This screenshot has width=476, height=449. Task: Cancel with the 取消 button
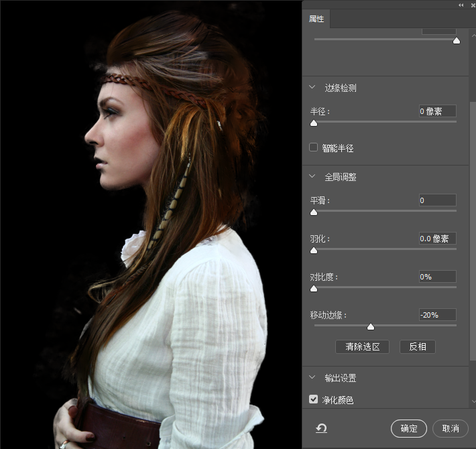pos(451,428)
